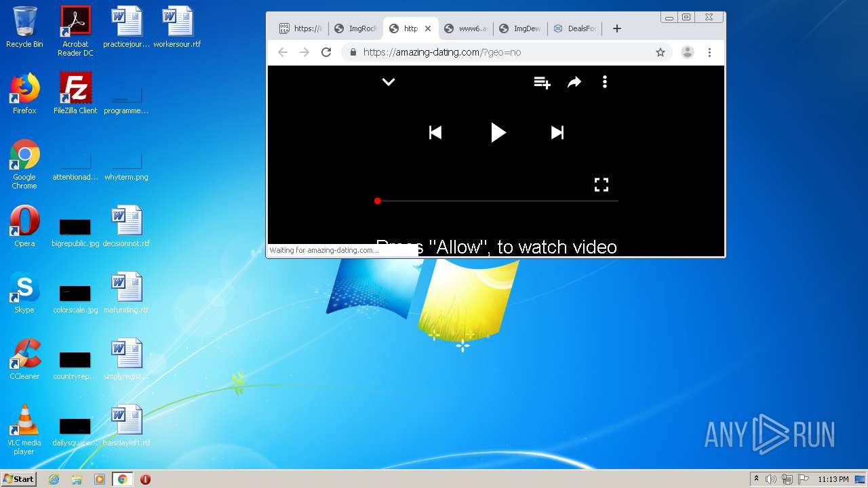The image size is (868, 488).
Task: Open workersour.rtf file icon
Action: coord(177,27)
